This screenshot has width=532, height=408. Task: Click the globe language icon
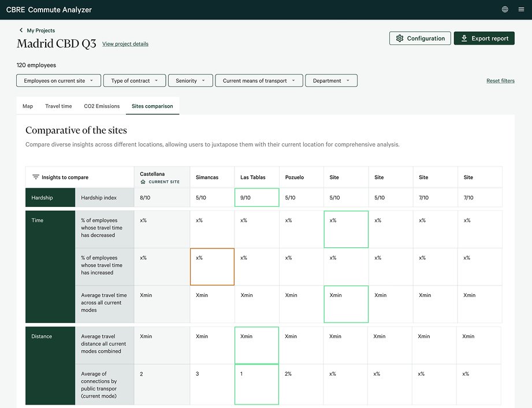[505, 9]
